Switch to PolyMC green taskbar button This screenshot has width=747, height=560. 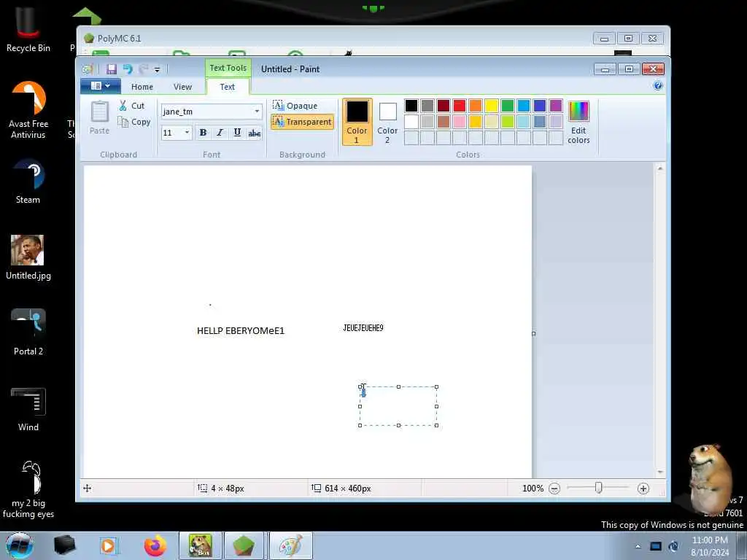244,545
